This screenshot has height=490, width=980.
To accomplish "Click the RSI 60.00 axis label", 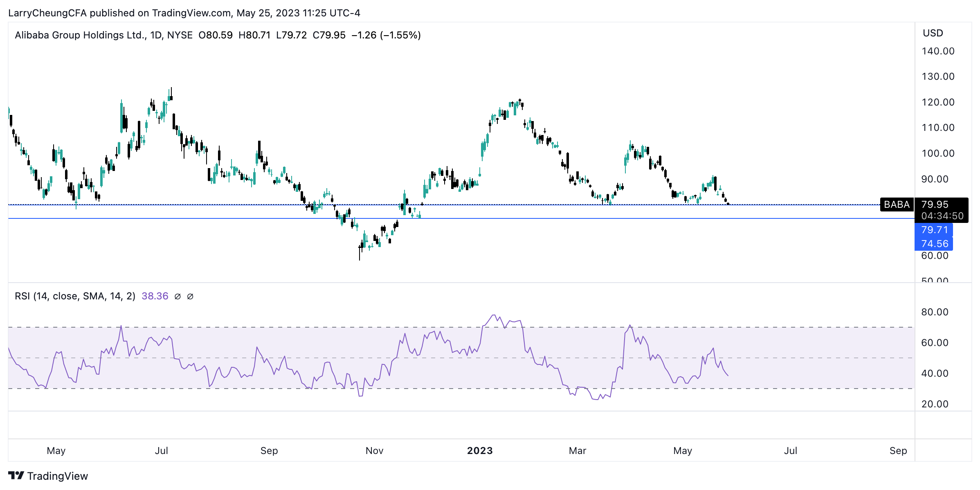I will point(935,343).
